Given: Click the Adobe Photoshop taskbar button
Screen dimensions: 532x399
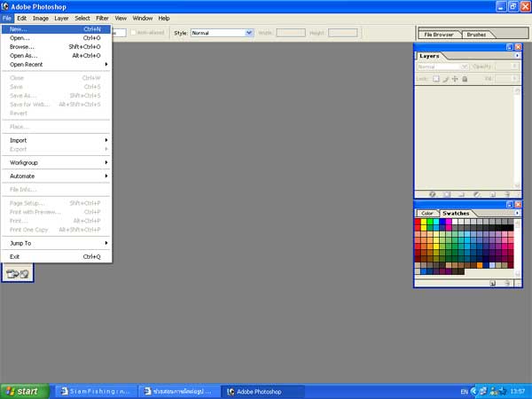Looking at the screenshot, I should click(x=263, y=392).
